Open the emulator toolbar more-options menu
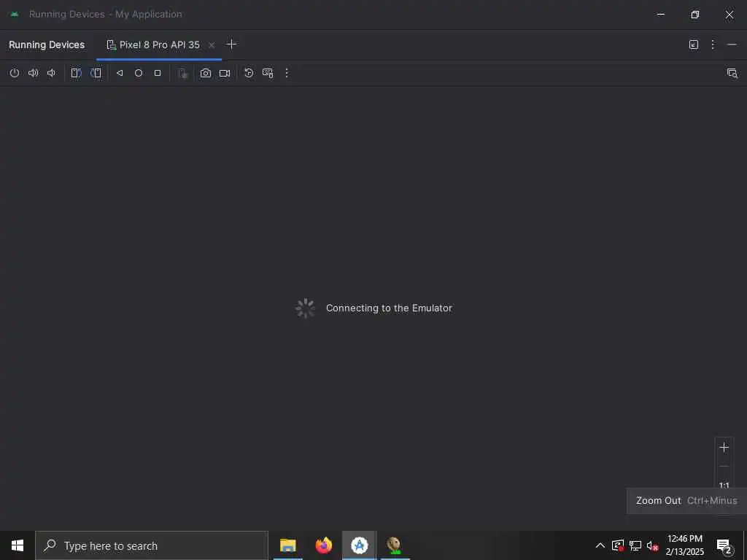This screenshot has width=747, height=560. pyautogui.click(x=286, y=73)
